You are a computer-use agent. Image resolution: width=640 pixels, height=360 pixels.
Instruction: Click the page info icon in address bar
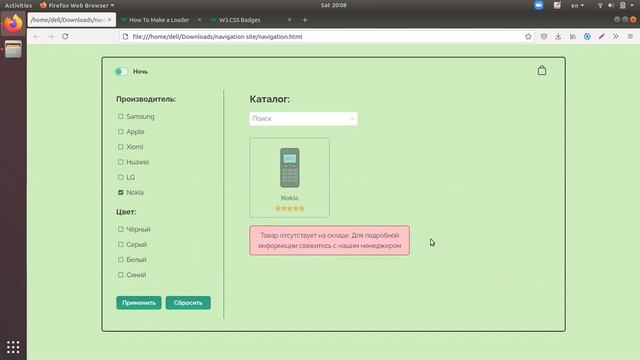[x=125, y=36]
